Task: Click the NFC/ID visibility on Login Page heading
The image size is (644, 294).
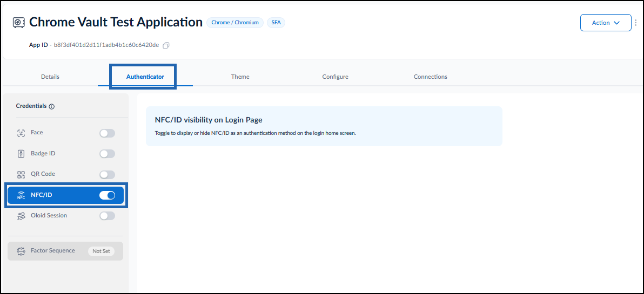Action: coord(209,120)
